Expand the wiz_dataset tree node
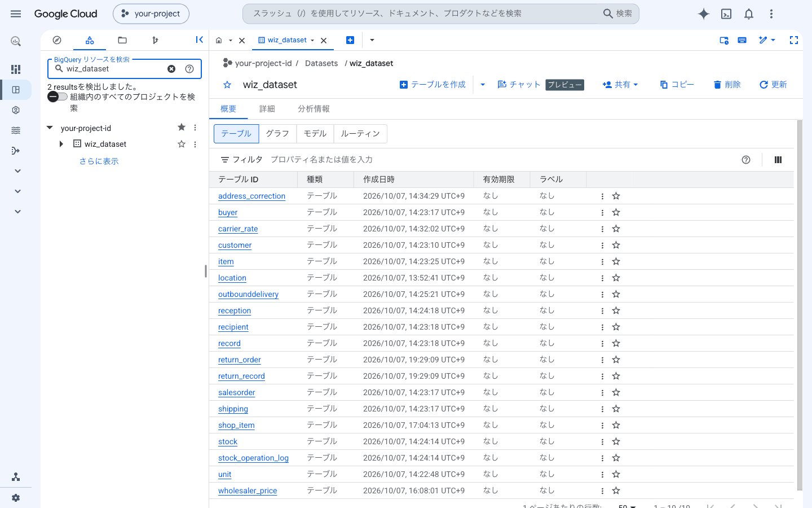Viewport: 812px width, 508px height. pos(61,144)
